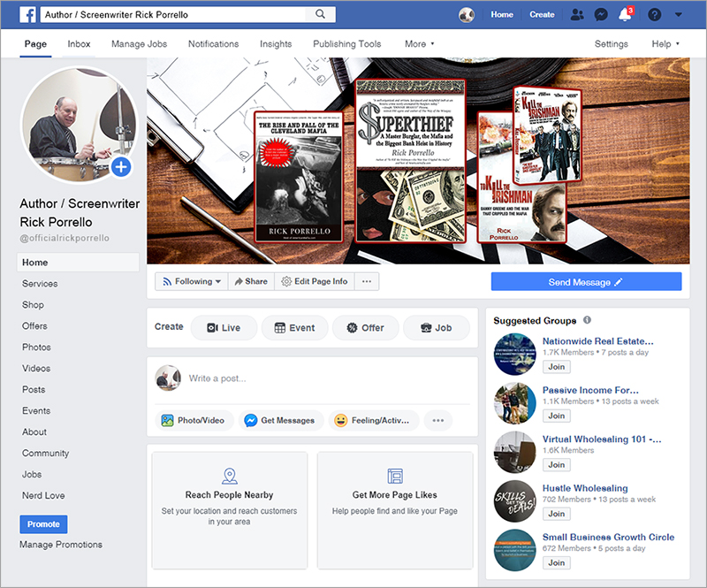The width and height of the screenshot is (707, 588).
Task: Click the search magnifier icon
Action: click(x=318, y=15)
